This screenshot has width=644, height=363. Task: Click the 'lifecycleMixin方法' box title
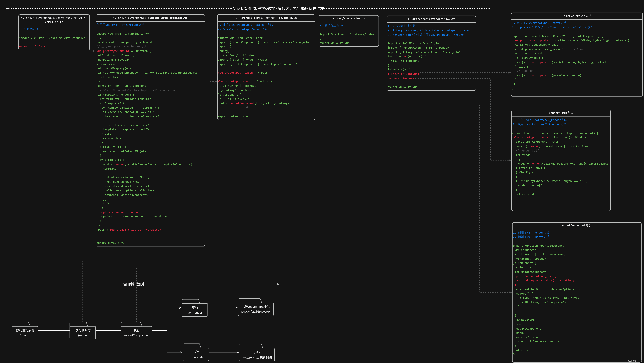(x=577, y=16)
